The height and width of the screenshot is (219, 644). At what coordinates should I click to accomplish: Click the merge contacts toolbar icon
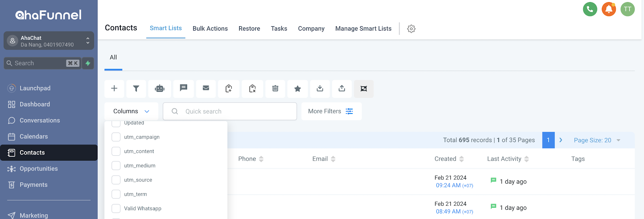click(364, 89)
